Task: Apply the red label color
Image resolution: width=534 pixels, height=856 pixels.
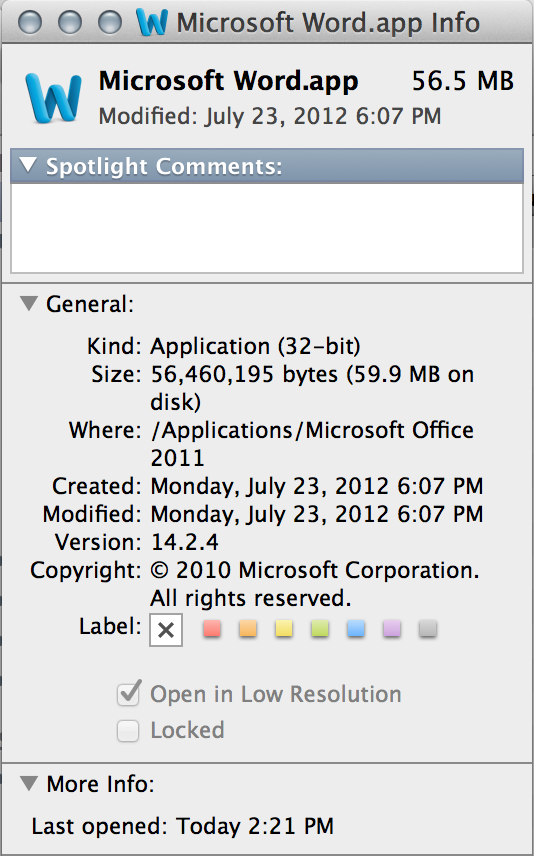Action: pos(212,629)
